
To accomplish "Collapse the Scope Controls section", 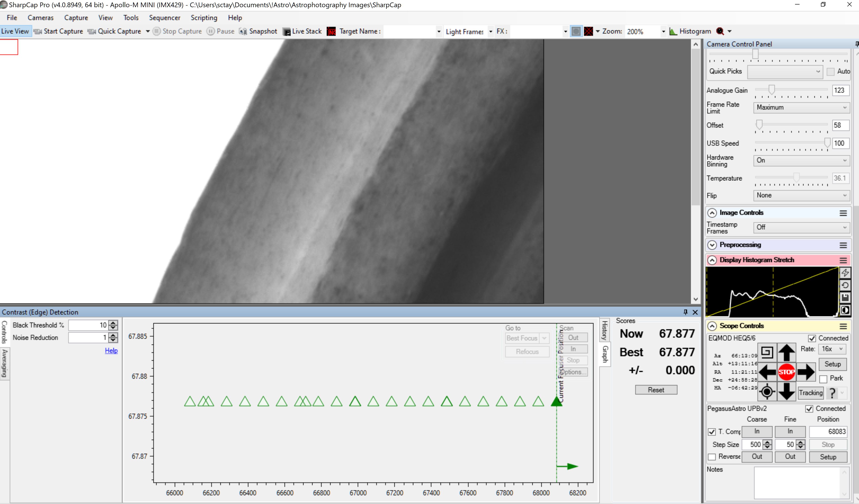I will tap(712, 326).
